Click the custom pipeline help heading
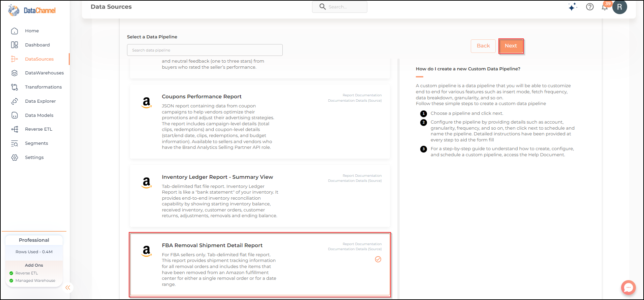 click(468, 69)
